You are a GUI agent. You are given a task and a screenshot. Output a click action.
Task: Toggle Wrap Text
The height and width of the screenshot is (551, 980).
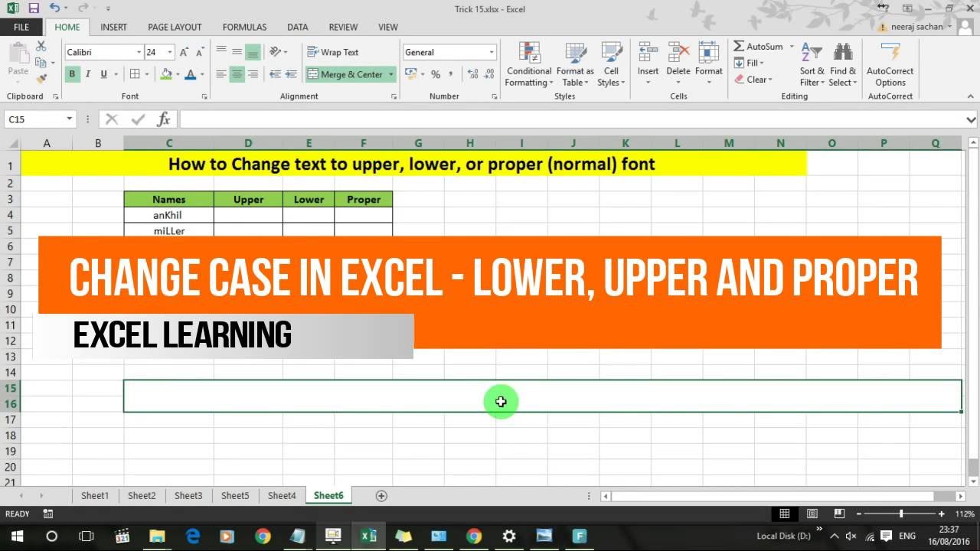click(333, 52)
